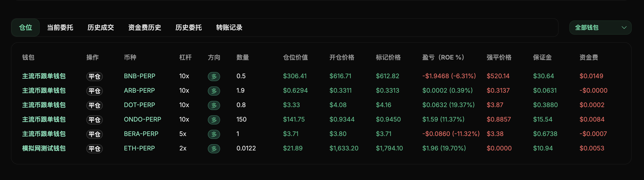644x180 pixels.
Task: Select the 资金费历史 tab
Action: point(144,27)
